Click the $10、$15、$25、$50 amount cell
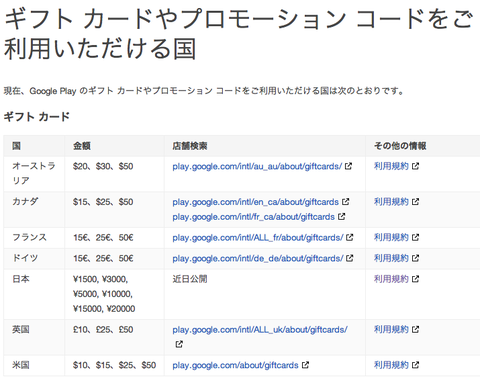The height and width of the screenshot is (383, 480). pos(114,365)
